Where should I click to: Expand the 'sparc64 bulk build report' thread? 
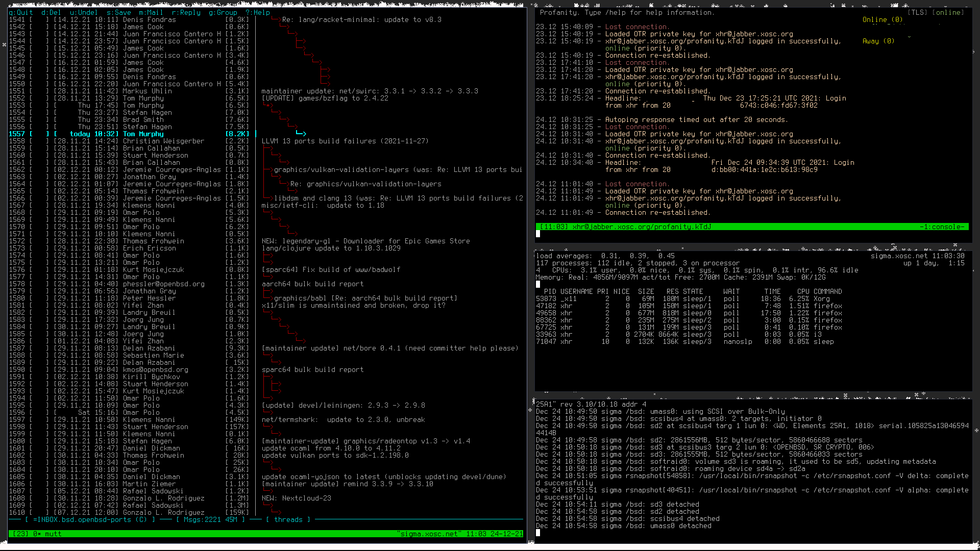(x=312, y=370)
